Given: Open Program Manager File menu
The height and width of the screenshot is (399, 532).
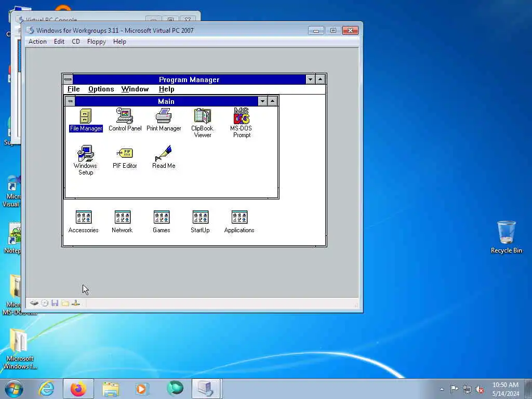Looking at the screenshot, I should tap(73, 89).
